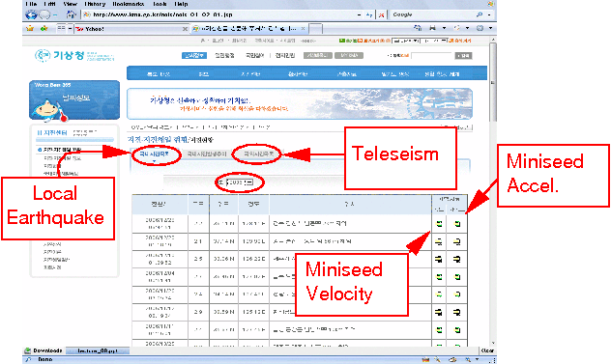Image resolution: width=611 pixels, height=364 pixels.
Task: Download first row's Miniseed acceleration file icon
Action: click(456, 223)
